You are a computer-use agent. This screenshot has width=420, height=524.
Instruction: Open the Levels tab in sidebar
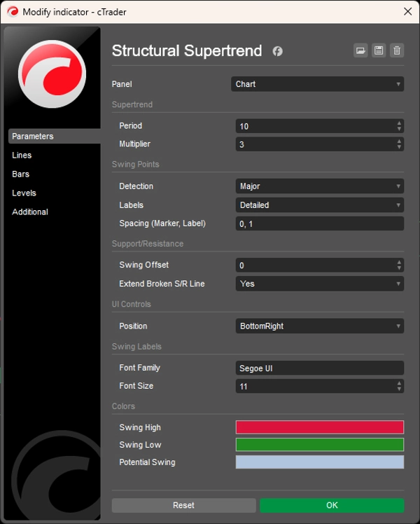click(24, 193)
